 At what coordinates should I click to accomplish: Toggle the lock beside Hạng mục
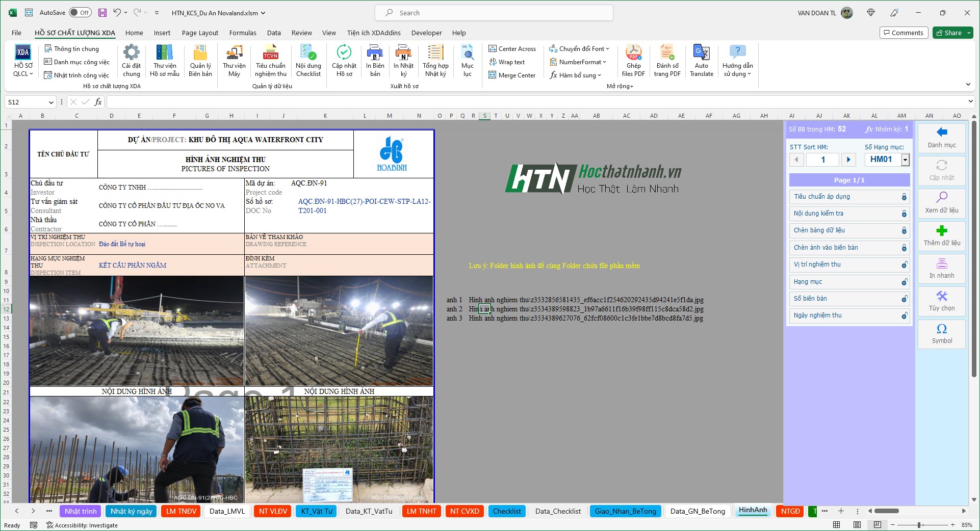point(904,282)
